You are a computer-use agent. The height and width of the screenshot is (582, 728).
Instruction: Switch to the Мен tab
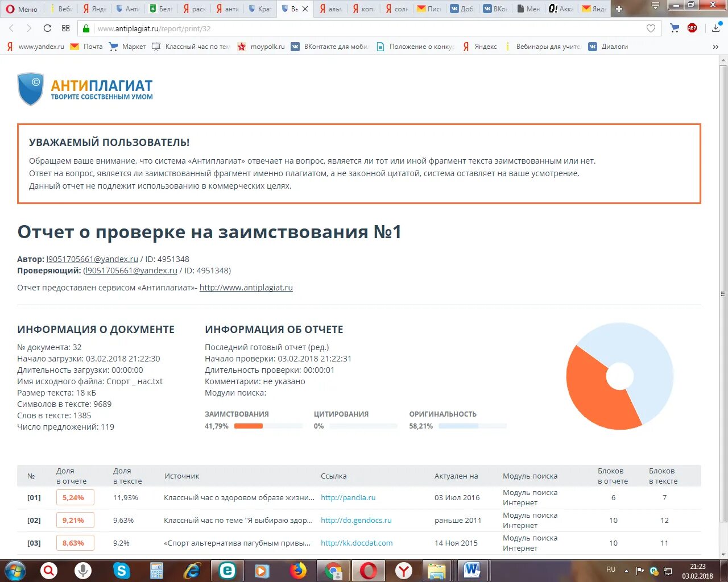click(528, 9)
